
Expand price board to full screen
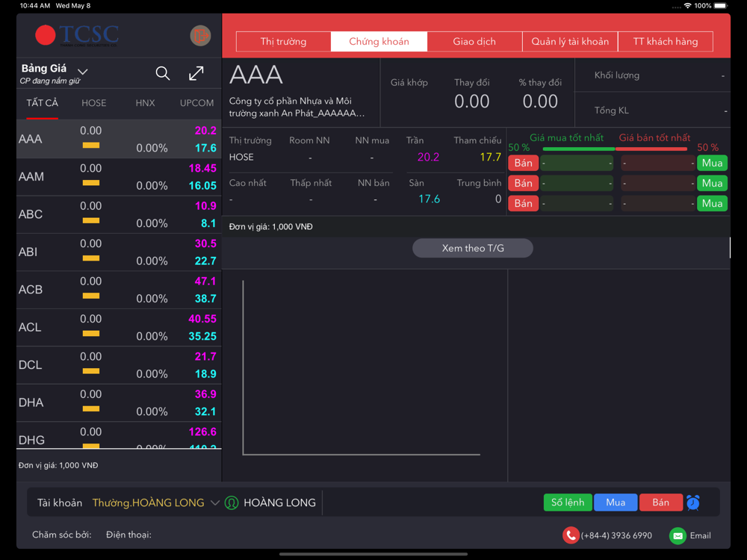196,73
